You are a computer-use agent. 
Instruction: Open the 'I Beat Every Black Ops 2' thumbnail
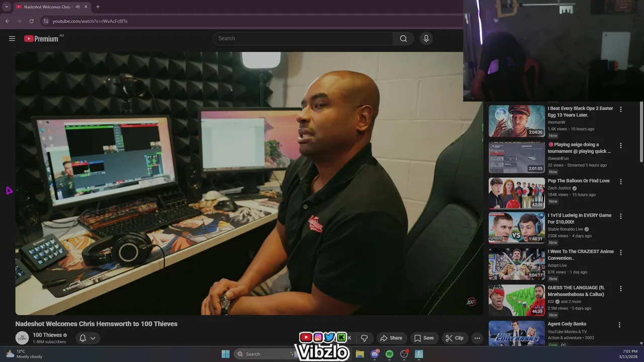517,121
